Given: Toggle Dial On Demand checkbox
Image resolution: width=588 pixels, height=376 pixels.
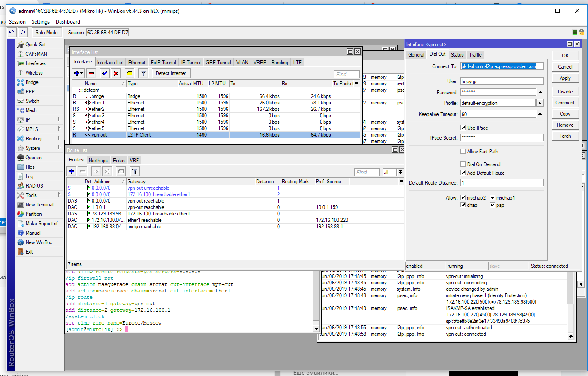Looking at the screenshot, I should coord(463,164).
